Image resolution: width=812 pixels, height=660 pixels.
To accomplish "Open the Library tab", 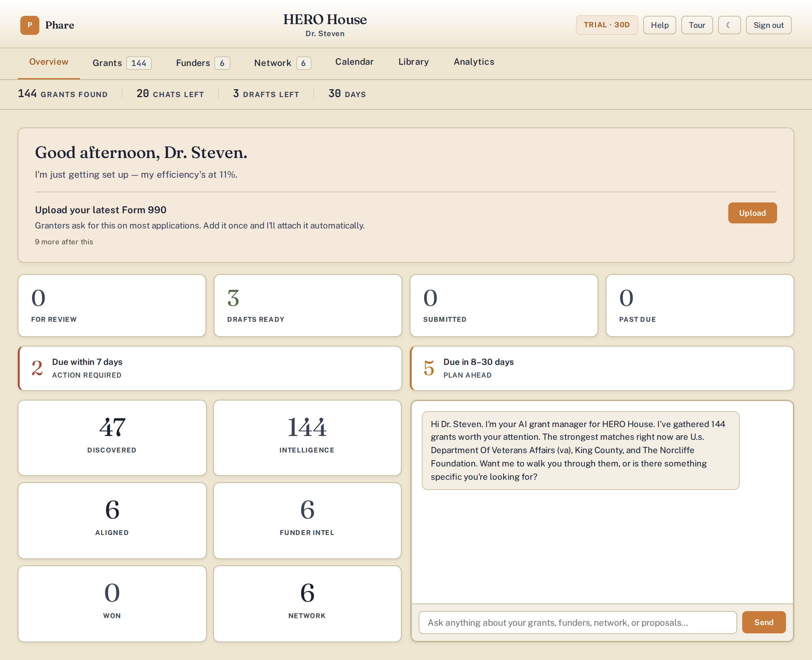I will click(x=413, y=62).
